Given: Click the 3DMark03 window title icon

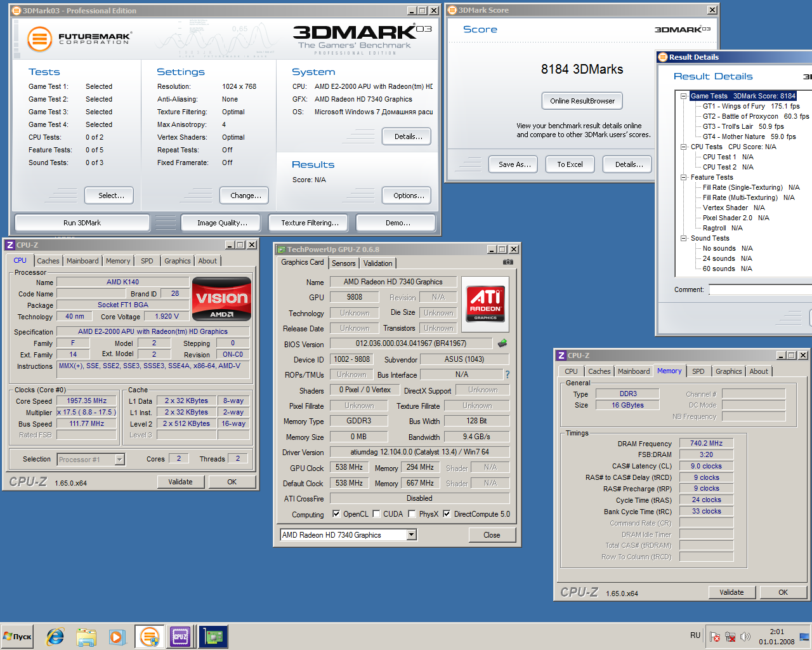Looking at the screenshot, I should pos(16,11).
